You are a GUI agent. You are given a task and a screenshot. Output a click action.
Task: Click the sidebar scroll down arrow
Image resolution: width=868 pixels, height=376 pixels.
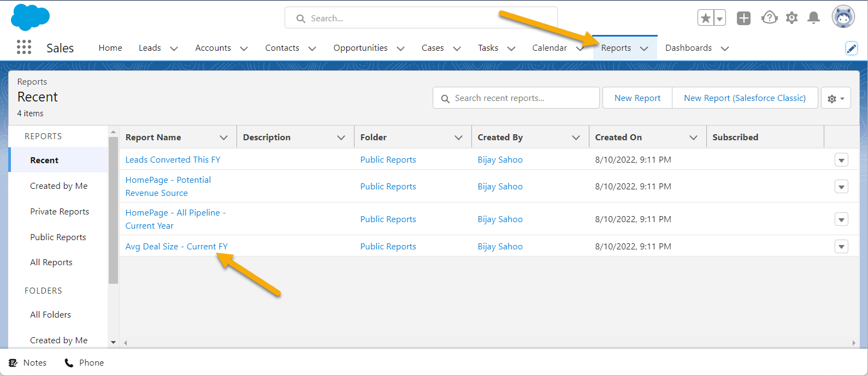click(113, 343)
